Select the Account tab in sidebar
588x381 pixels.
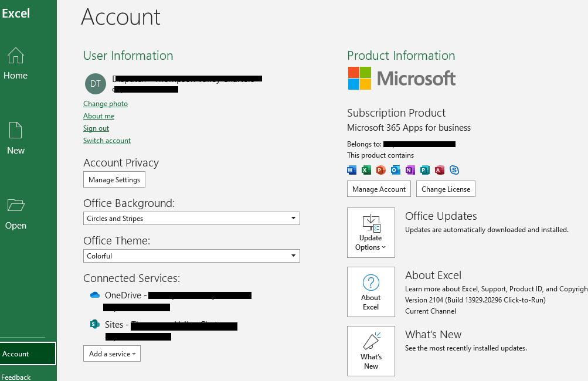point(28,353)
